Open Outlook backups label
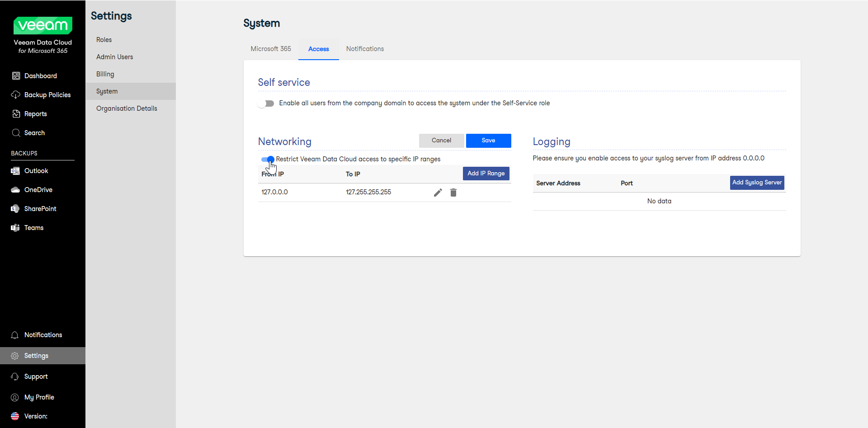Image resolution: width=868 pixels, height=428 pixels. tap(36, 171)
